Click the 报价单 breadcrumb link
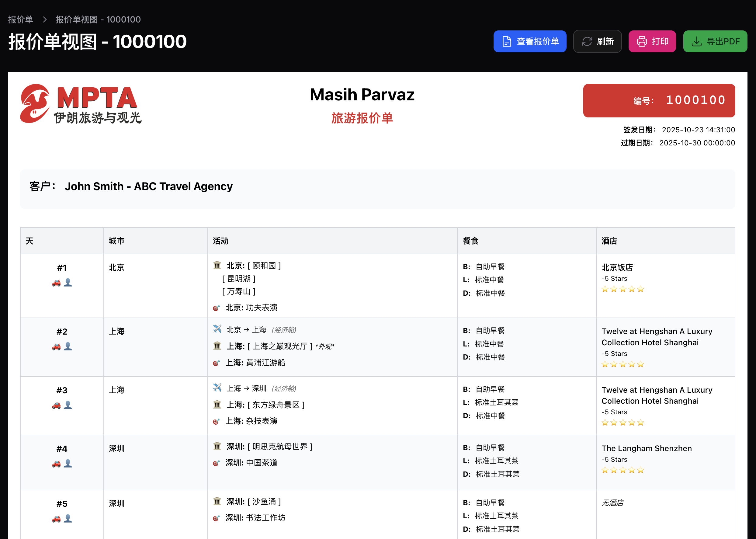Screen dimensions: 756x539 pyautogui.click(x=21, y=19)
